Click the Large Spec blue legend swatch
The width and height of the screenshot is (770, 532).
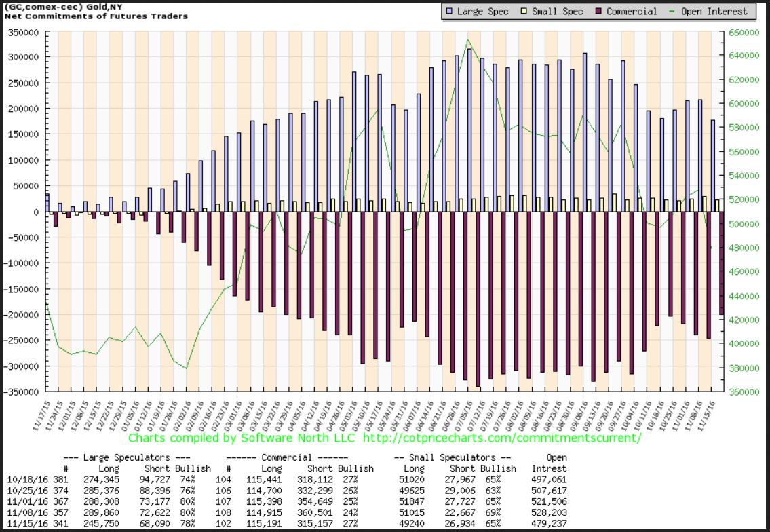click(x=450, y=12)
